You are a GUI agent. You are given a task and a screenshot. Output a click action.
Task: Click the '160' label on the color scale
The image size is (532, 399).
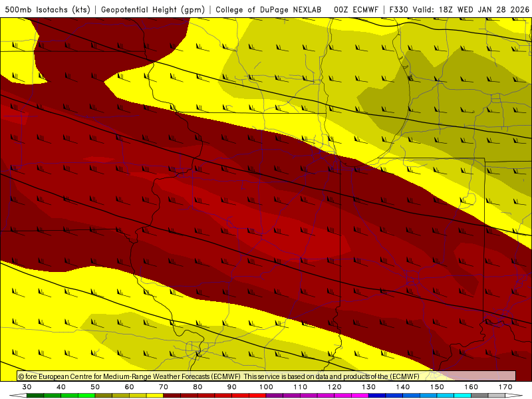point(471,387)
